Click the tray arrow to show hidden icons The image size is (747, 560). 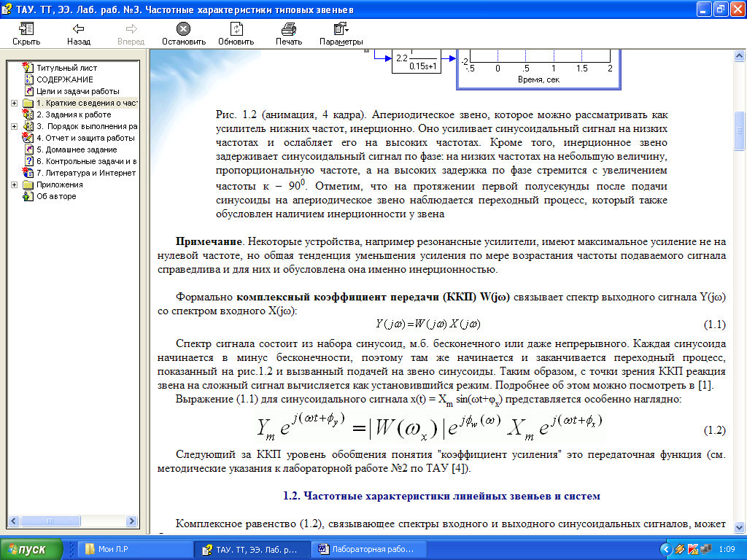pyautogui.click(x=665, y=549)
